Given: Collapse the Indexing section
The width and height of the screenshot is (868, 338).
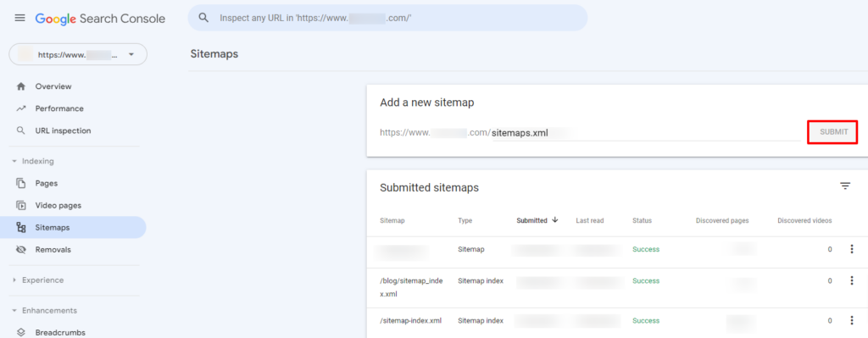Looking at the screenshot, I should (33, 162).
